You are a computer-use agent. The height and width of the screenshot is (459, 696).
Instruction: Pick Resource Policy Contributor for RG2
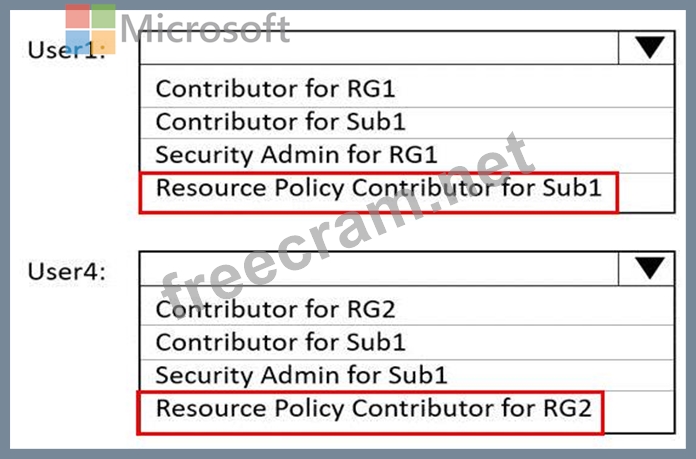(373, 409)
